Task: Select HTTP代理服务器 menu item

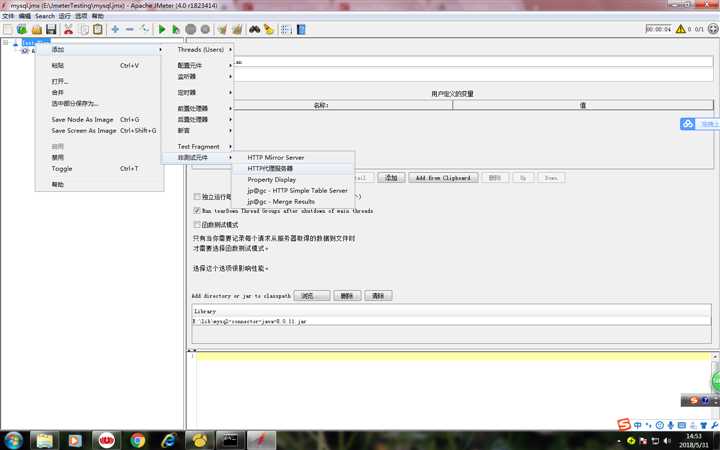Action: 293,169
